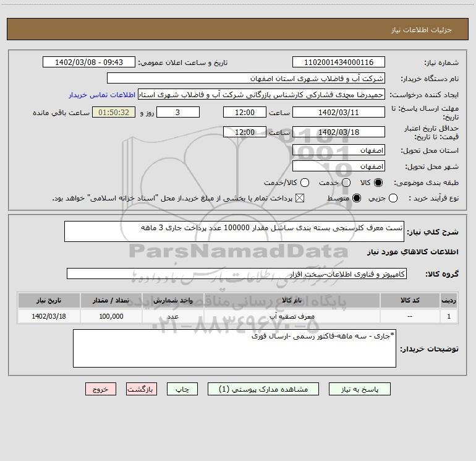Open مشاهده مدارک پیوستی (1) button
The image size is (476, 461).
coord(263,389)
